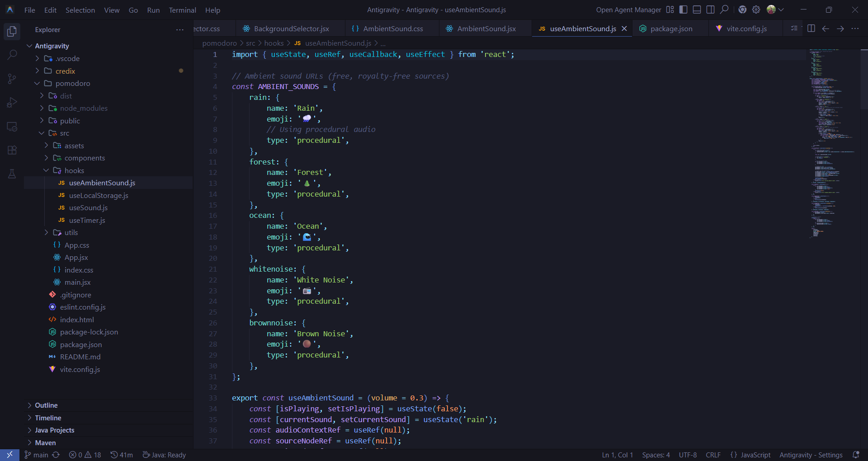The image size is (868, 461).
Task: Toggle the secondary side bar visibility
Action: point(711,9)
